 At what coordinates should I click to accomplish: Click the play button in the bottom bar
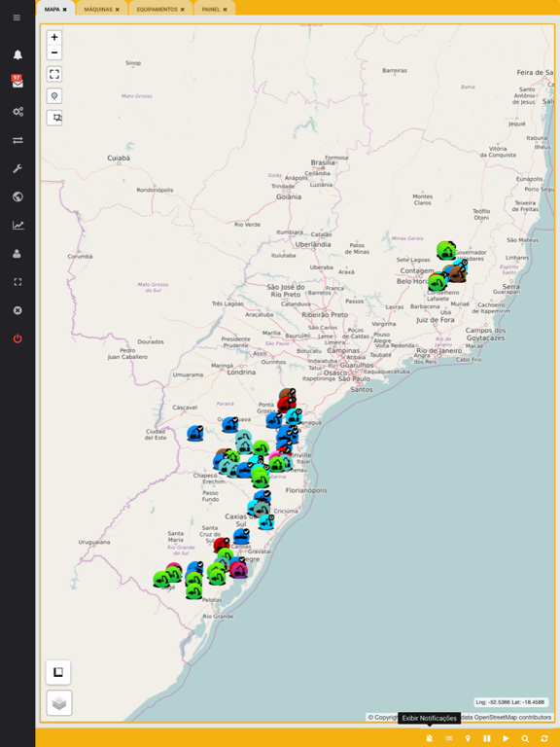point(506,738)
